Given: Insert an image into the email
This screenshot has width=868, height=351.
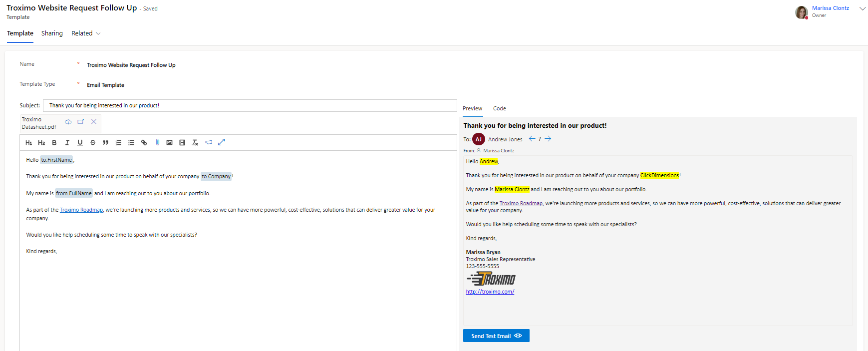Looking at the screenshot, I should tap(170, 143).
